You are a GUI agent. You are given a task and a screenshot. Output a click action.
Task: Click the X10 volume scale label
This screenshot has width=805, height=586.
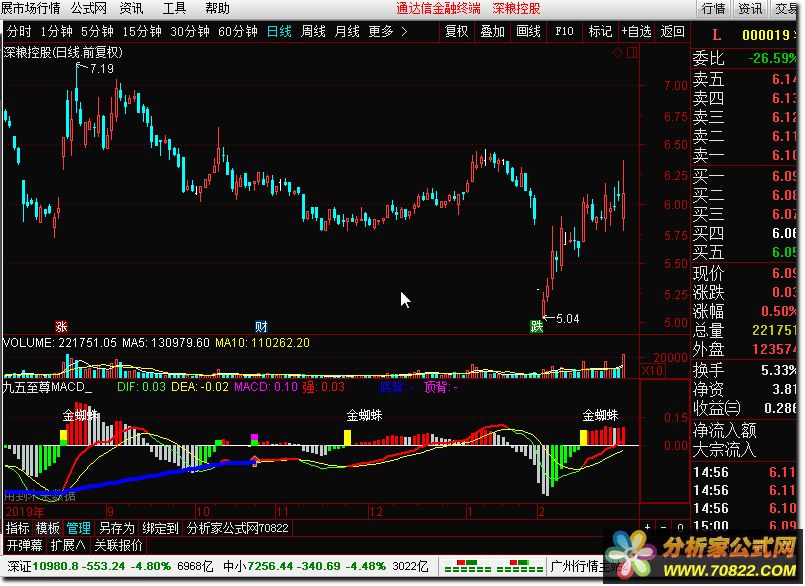(653, 370)
